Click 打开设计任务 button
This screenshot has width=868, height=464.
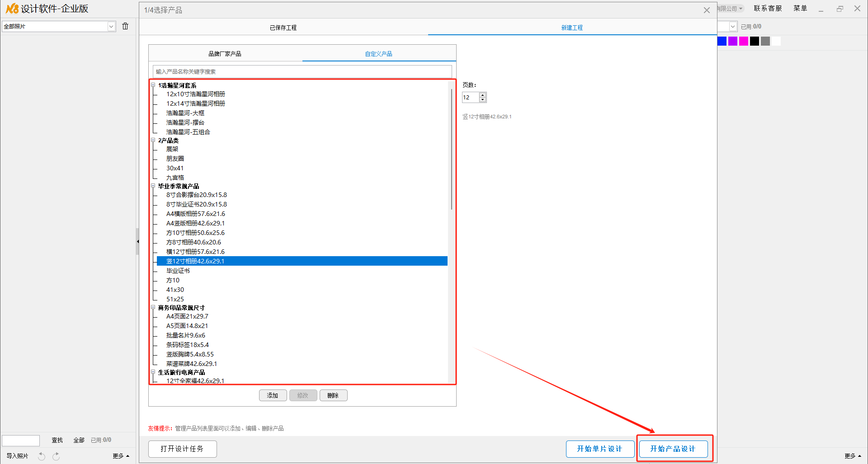pos(183,449)
